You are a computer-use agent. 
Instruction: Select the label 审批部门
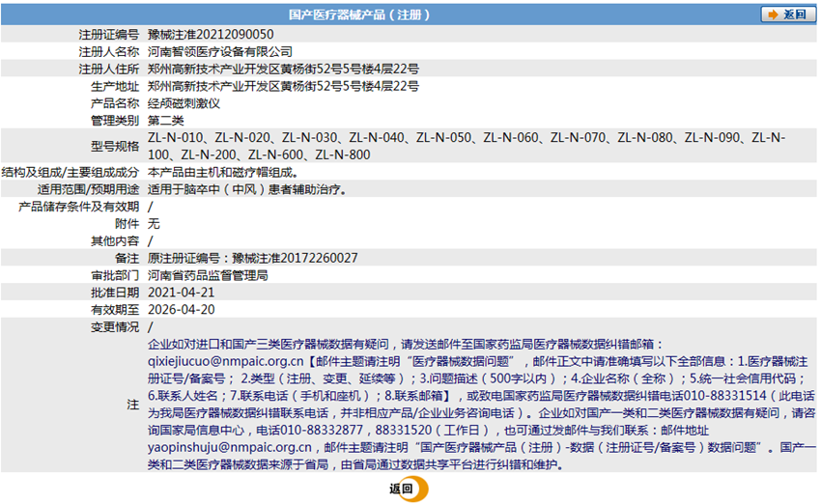(x=115, y=275)
